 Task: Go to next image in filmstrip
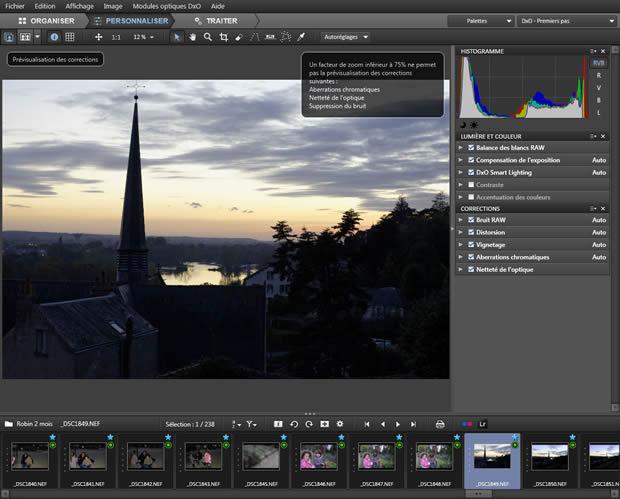pyautogui.click(x=398, y=424)
